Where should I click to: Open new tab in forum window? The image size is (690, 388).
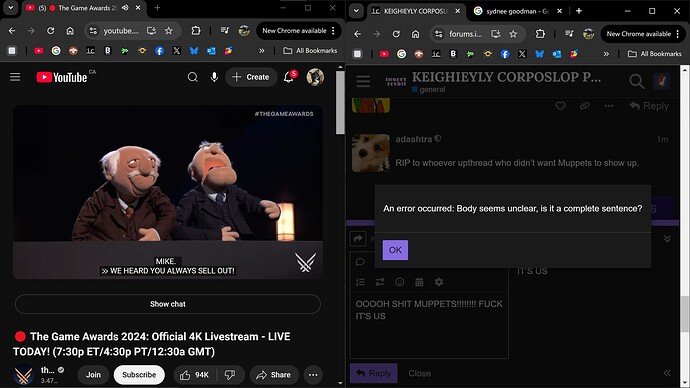point(579,11)
